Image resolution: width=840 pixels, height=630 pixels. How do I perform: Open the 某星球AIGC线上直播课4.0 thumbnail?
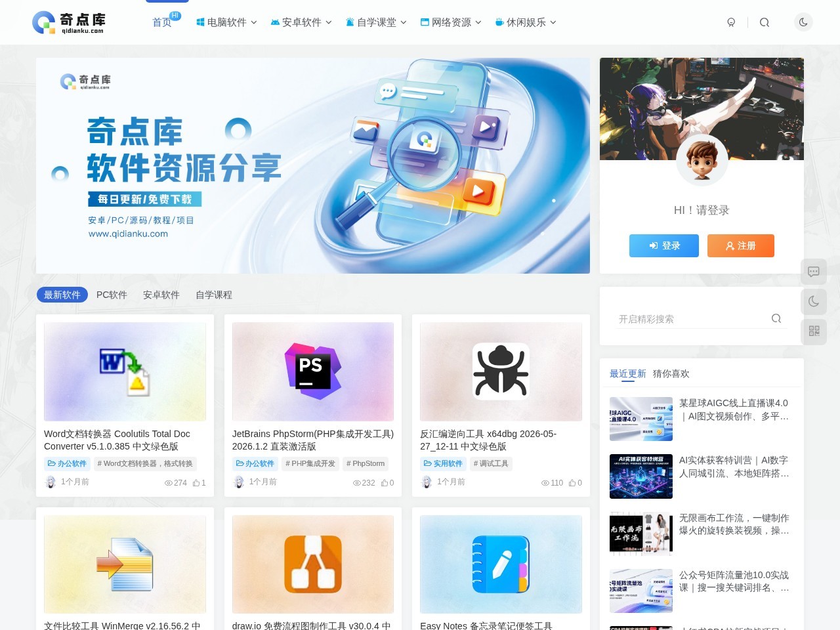641,419
